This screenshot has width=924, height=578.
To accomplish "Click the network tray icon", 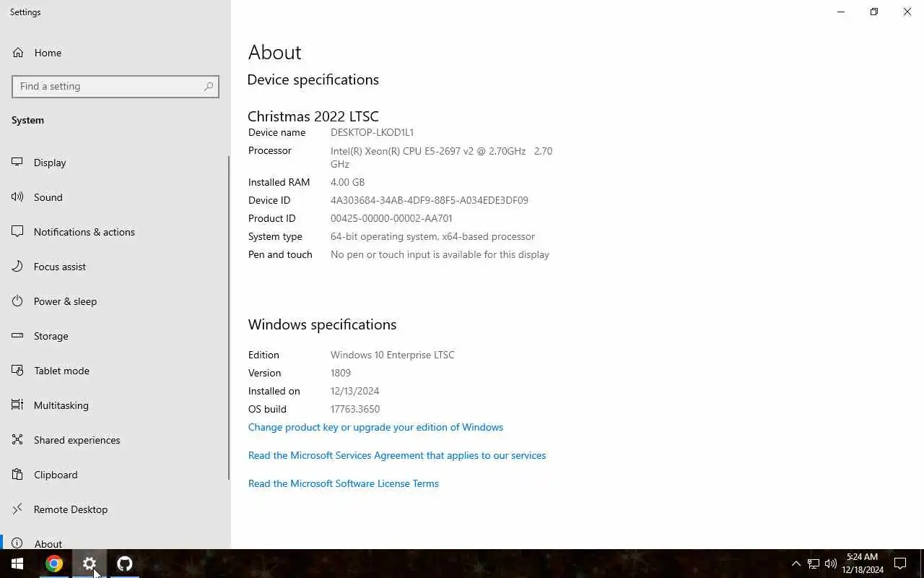I will click(x=814, y=564).
